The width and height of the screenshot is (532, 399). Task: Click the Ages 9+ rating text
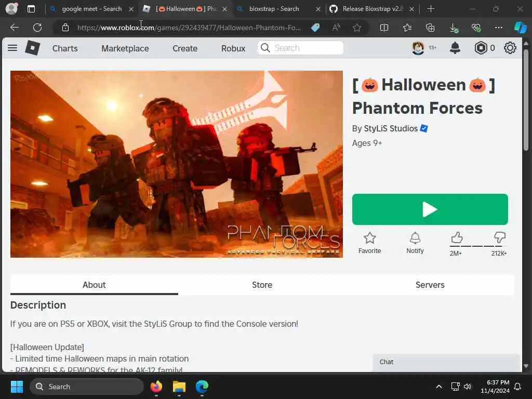(367, 143)
